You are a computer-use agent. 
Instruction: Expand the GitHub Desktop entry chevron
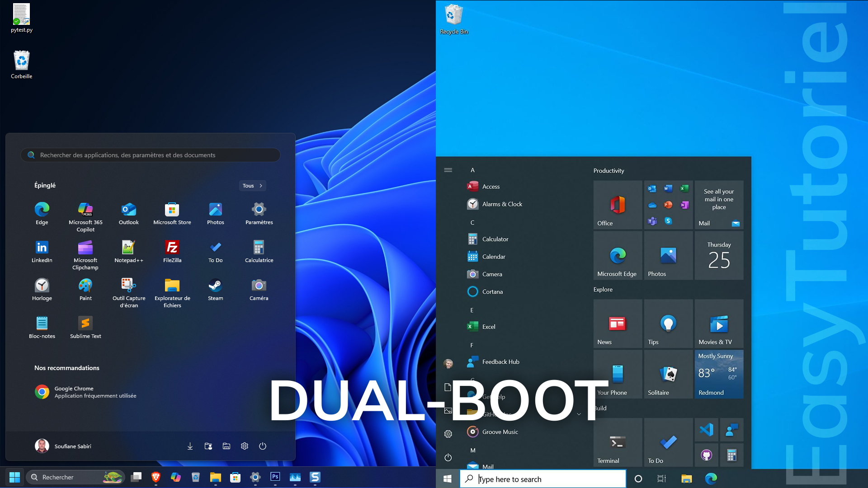click(x=578, y=413)
